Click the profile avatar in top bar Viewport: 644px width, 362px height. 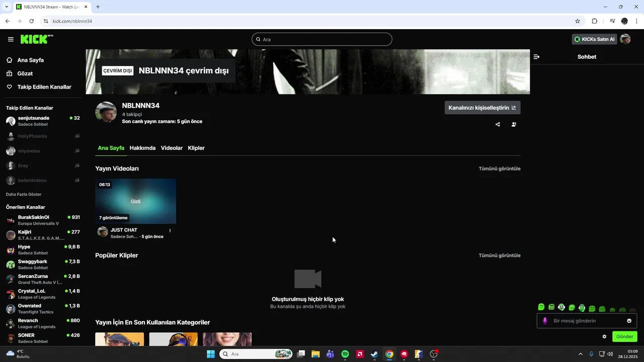pos(625,39)
